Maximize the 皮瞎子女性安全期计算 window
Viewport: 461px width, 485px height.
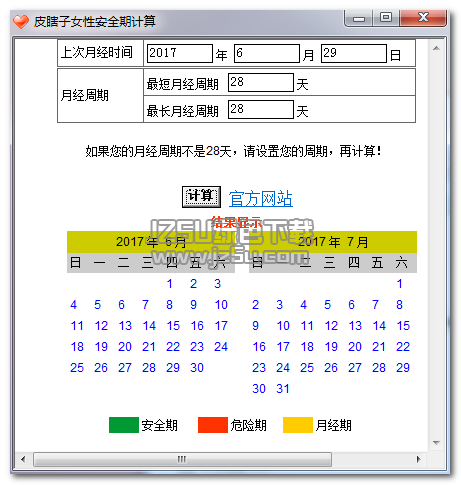[386, 18]
